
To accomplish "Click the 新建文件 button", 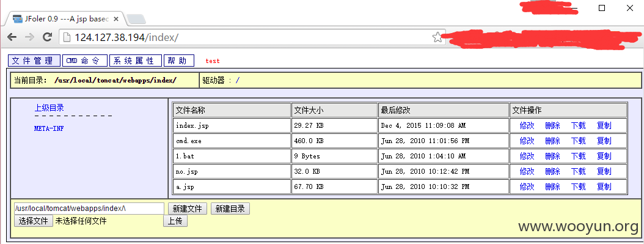I will (x=188, y=209).
